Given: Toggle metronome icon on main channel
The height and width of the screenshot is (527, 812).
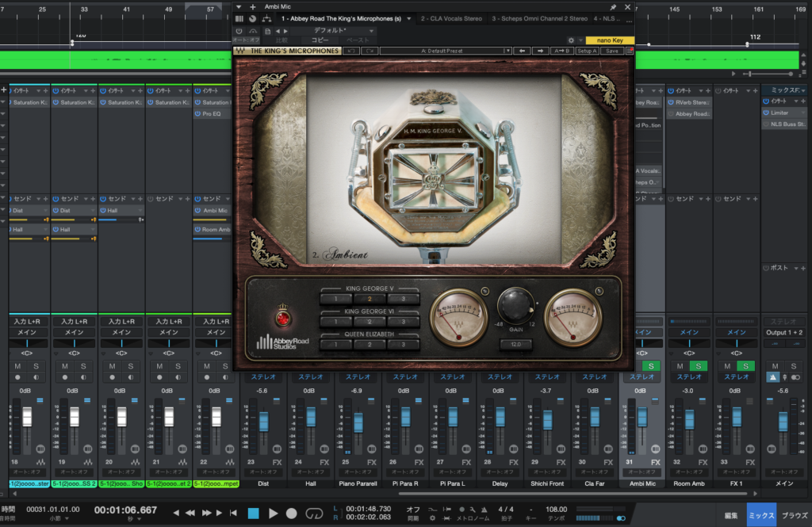Looking at the screenshot, I should point(773,377).
